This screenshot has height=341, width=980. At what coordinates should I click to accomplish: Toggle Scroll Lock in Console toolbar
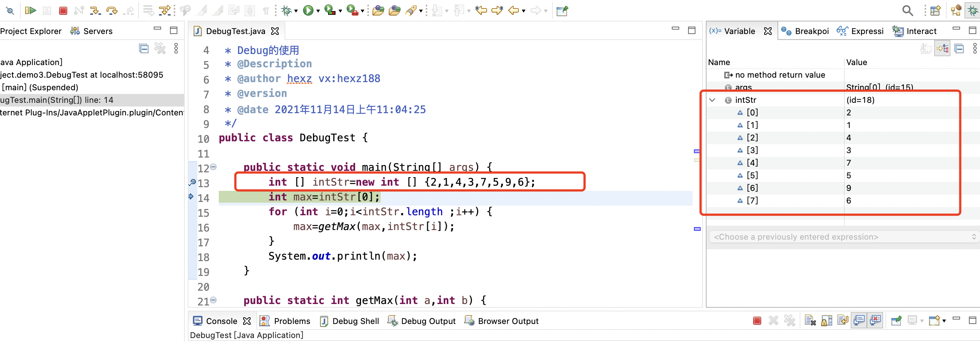827,321
